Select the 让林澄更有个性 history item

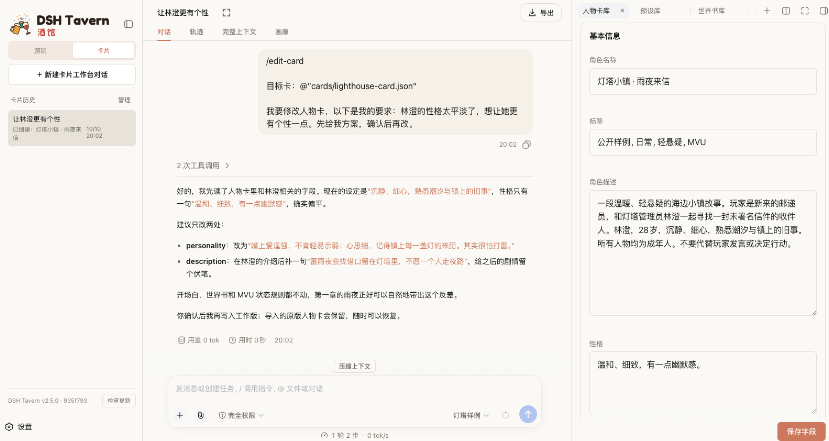coord(72,128)
